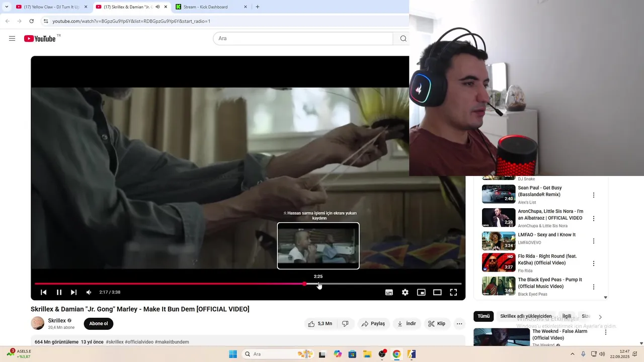
Task: Click the red scrubber handle
Action: [304, 284]
